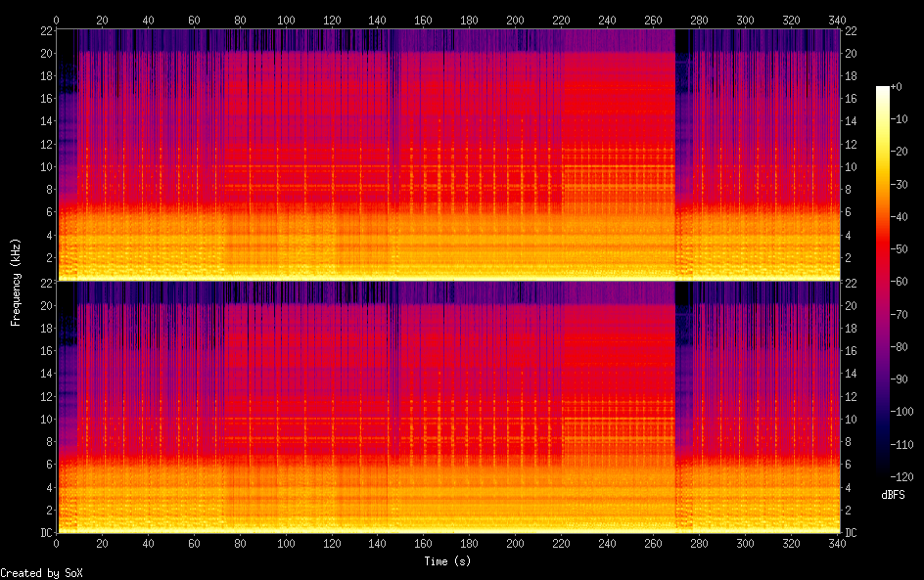Select the 100 tick on bottom time axis

tap(286, 543)
